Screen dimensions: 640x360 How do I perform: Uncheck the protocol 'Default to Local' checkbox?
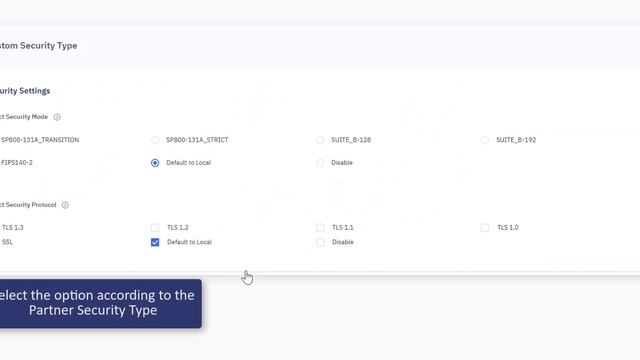coord(155,242)
